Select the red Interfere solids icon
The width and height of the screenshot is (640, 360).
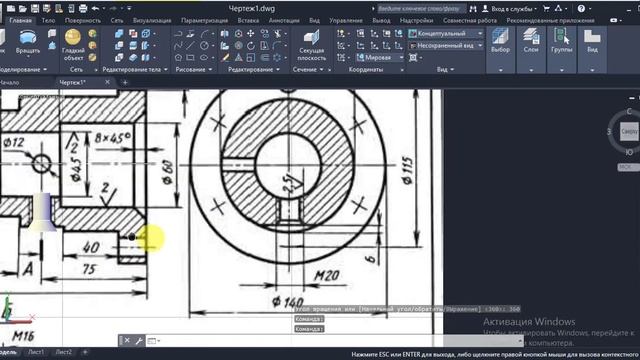[133, 33]
